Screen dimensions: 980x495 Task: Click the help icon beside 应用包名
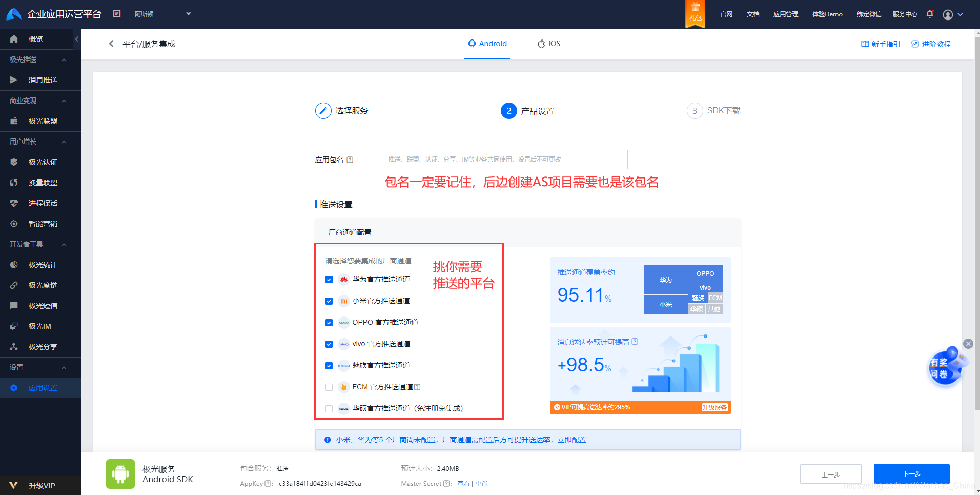(350, 160)
